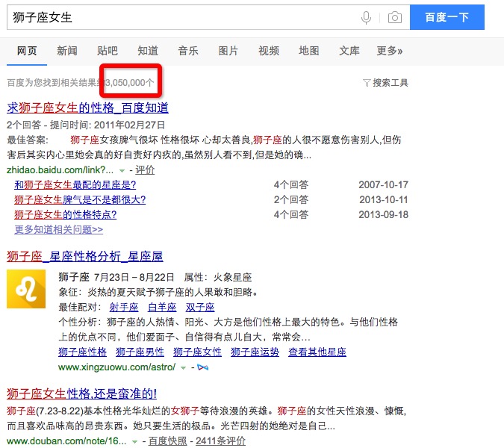504x448 pixels.
Task: Click 2个回答 count beside 脾气 question
Action: pos(291,200)
